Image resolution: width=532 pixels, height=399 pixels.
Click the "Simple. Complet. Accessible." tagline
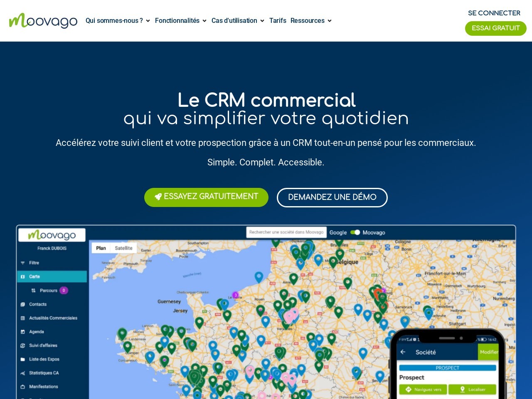pos(266,163)
